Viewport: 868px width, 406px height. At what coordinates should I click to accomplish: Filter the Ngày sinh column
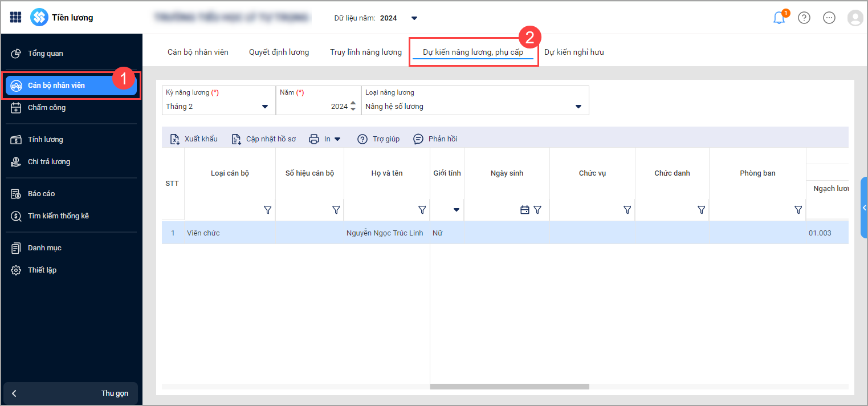coord(537,210)
